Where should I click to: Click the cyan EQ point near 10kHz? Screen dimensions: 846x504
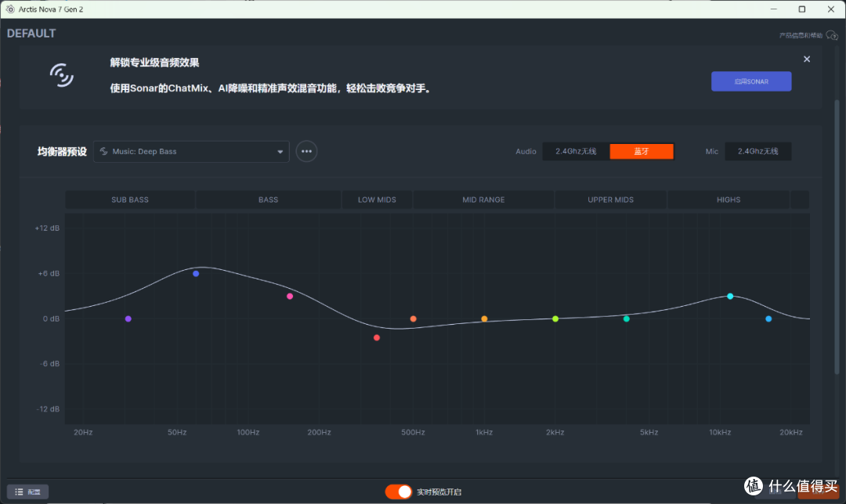(730, 297)
